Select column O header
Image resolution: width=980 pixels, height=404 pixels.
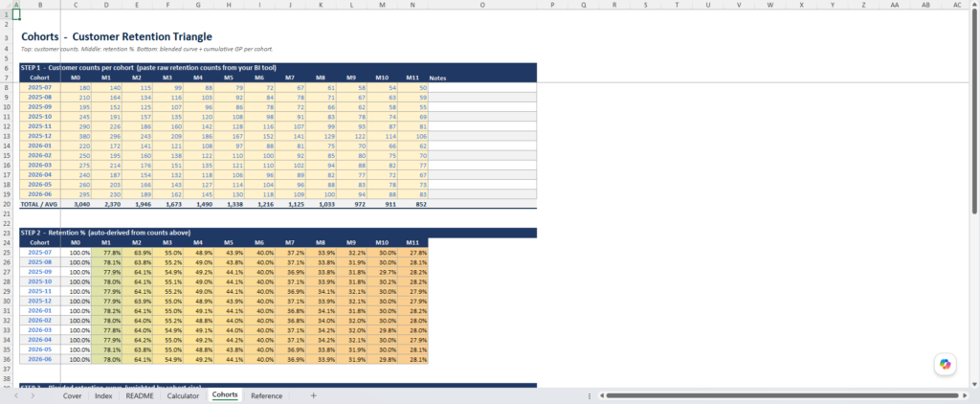point(482,5)
